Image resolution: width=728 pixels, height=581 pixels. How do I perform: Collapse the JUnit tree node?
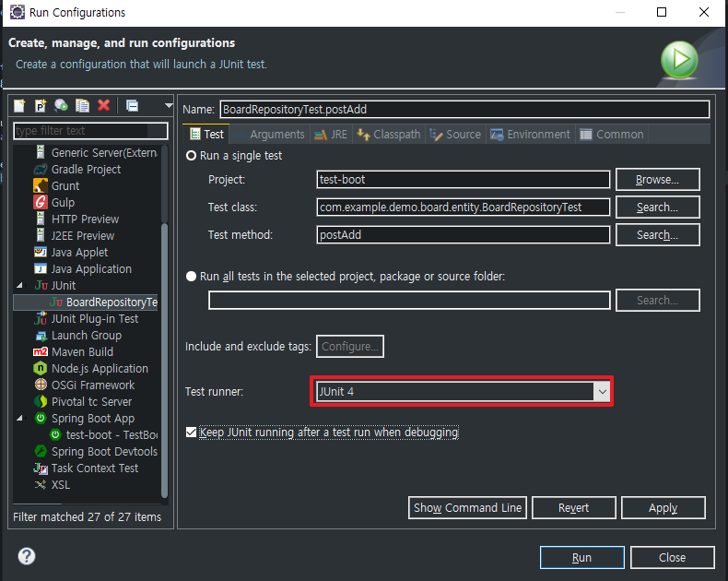19,285
